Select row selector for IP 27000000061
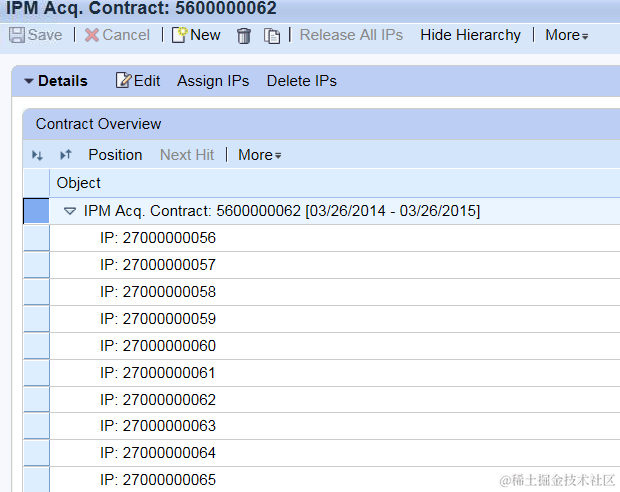The height and width of the screenshot is (492, 620). [x=36, y=373]
